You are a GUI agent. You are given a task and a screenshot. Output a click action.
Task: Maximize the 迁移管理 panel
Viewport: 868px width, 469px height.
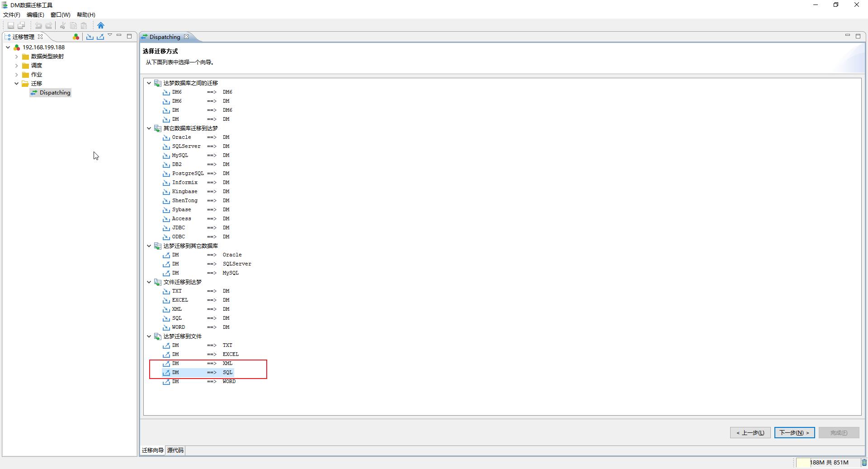[x=129, y=36]
